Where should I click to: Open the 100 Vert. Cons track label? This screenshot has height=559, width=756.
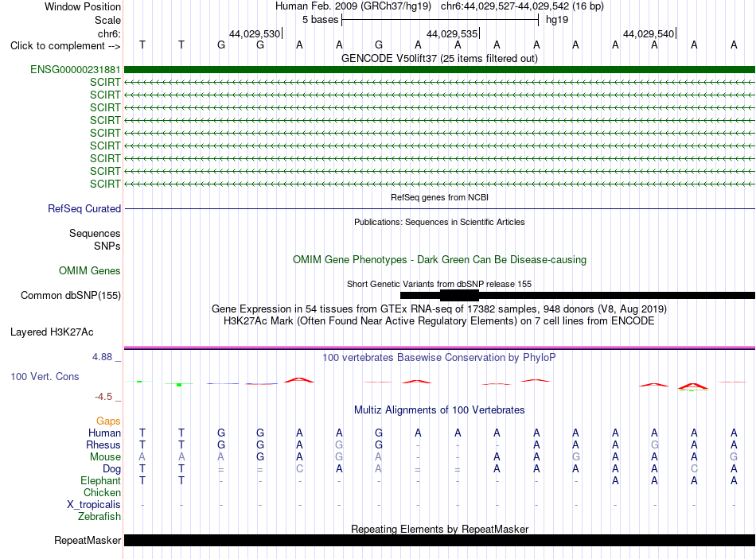tap(45, 377)
